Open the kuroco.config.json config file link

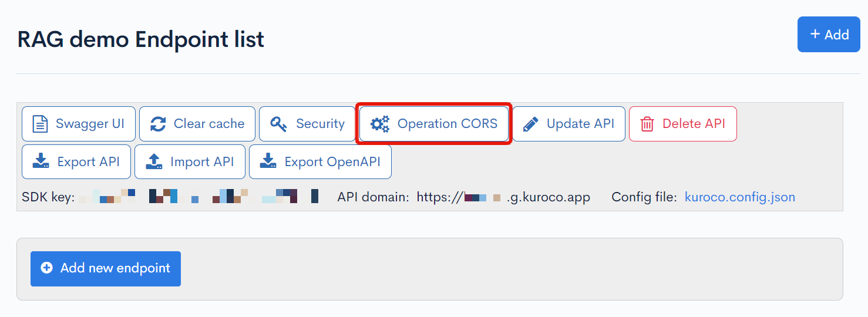[x=739, y=197]
